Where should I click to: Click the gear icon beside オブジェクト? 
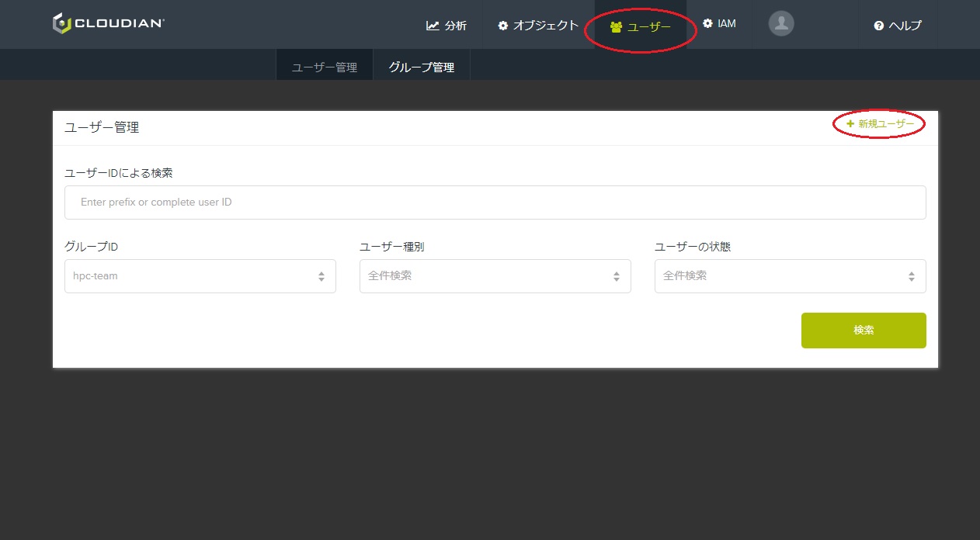coord(503,26)
